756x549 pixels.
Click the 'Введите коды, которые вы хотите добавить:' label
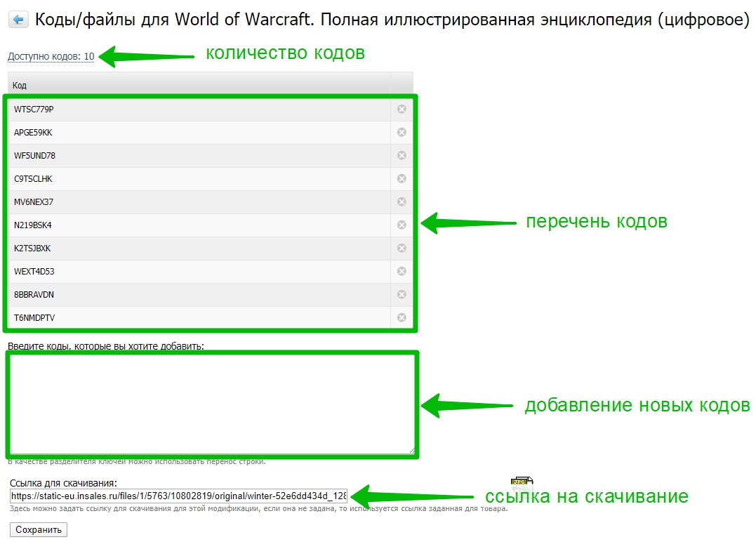point(106,346)
